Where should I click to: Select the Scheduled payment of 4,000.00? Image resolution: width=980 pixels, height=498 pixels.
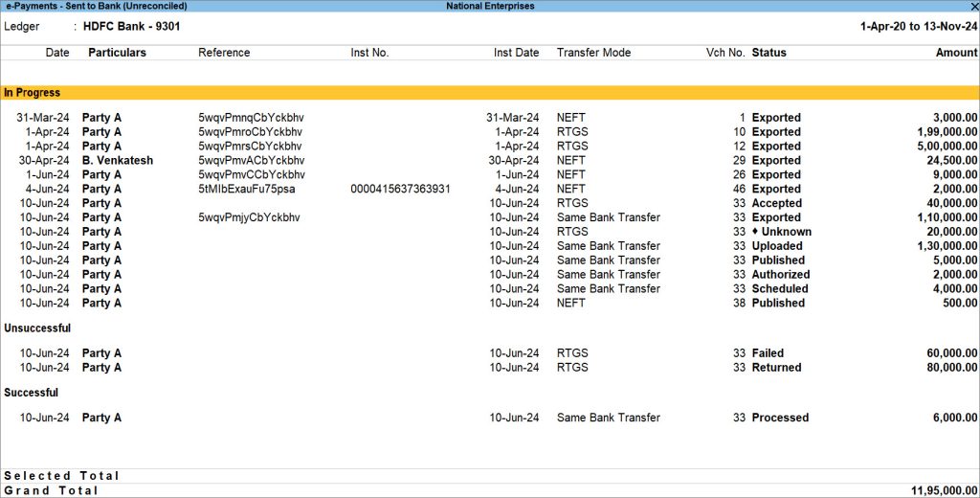coord(780,288)
